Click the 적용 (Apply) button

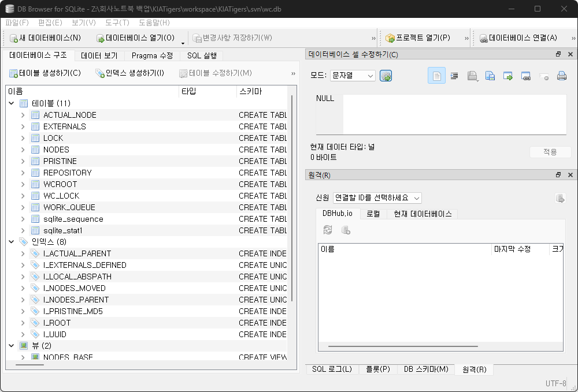point(550,152)
